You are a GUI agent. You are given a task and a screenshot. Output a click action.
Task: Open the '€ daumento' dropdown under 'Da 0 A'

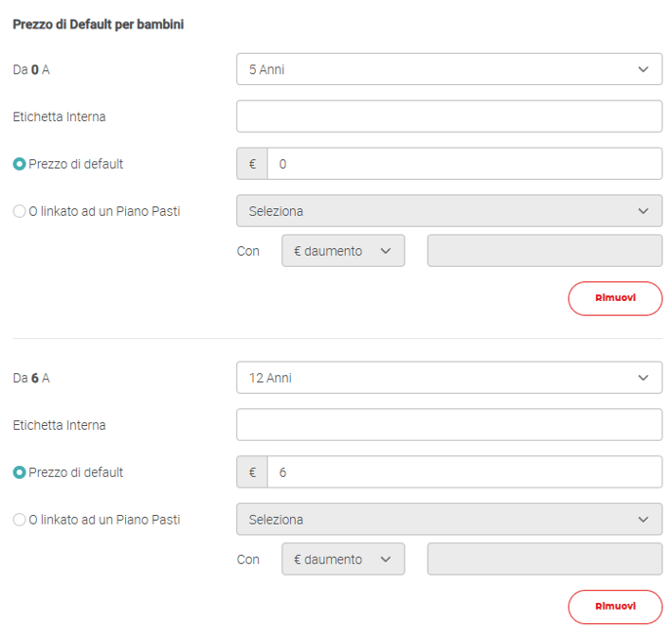pos(343,251)
